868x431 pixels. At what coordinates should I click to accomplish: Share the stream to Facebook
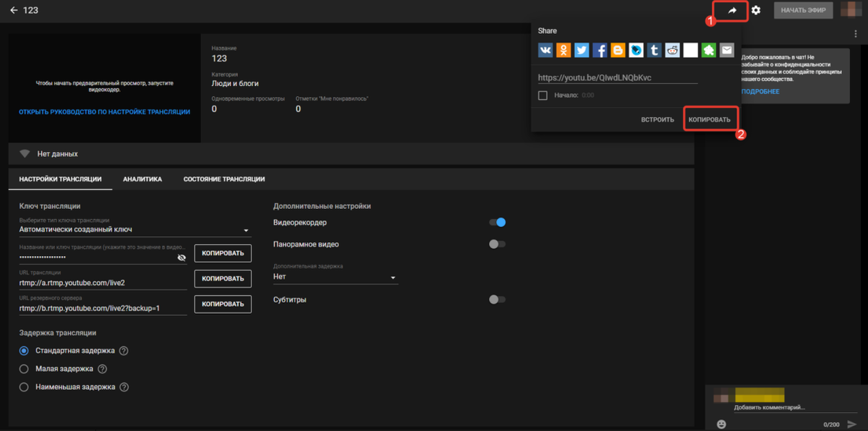(600, 50)
